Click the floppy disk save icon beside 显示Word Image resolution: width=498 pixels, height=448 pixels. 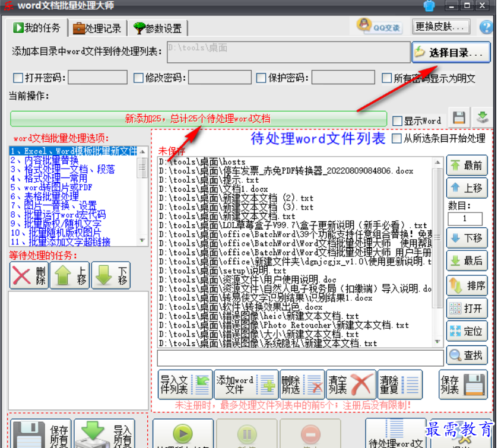(x=459, y=117)
